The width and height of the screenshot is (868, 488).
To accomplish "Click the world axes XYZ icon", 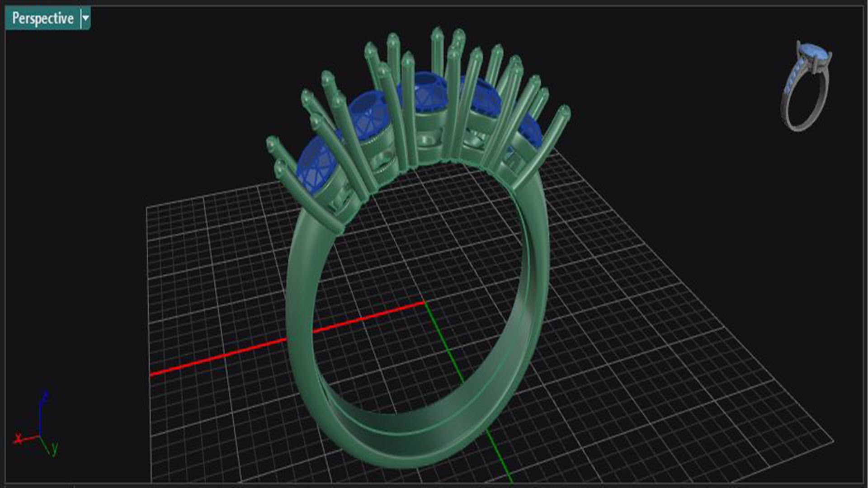I will coord(35,423).
